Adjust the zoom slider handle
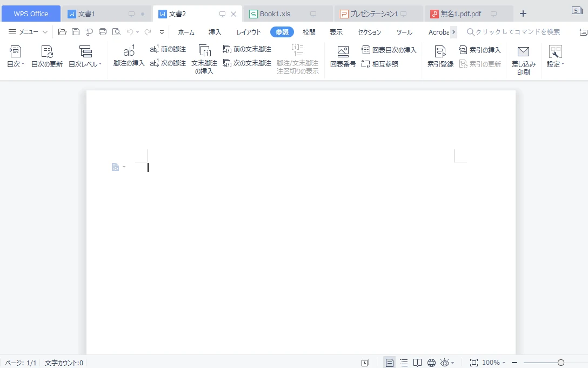The width and height of the screenshot is (588, 368). (x=560, y=363)
